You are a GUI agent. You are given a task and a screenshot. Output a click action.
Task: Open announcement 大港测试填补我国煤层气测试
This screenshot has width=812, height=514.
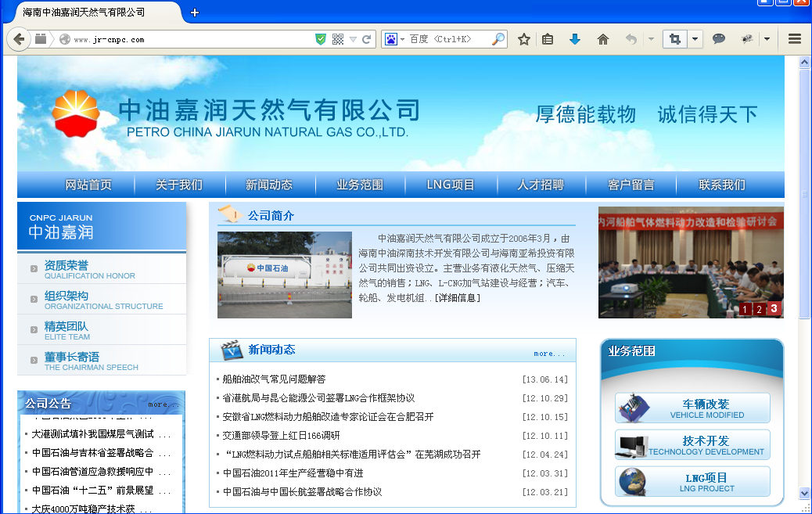click(x=92, y=434)
